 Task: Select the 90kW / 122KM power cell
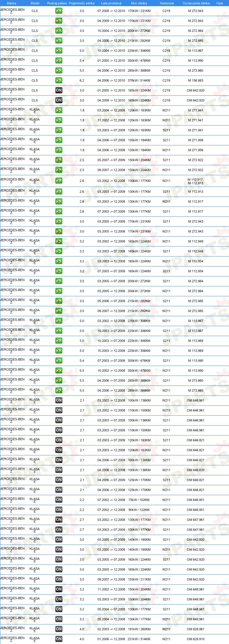139,510
